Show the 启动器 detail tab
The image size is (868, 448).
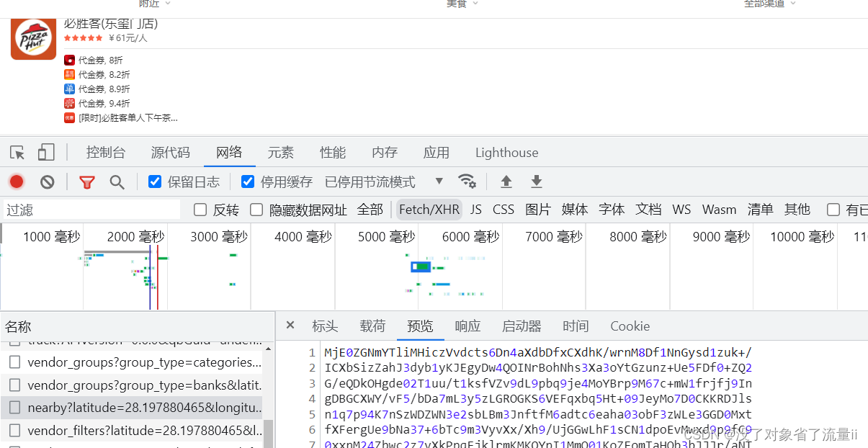coord(522,326)
